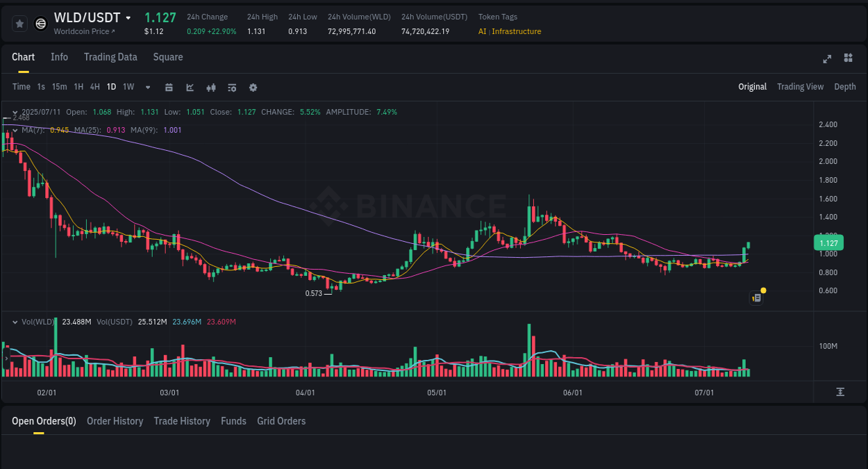Toggle the favorite star for WLD/USDT
This screenshot has height=469, width=868.
click(x=19, y=23)
